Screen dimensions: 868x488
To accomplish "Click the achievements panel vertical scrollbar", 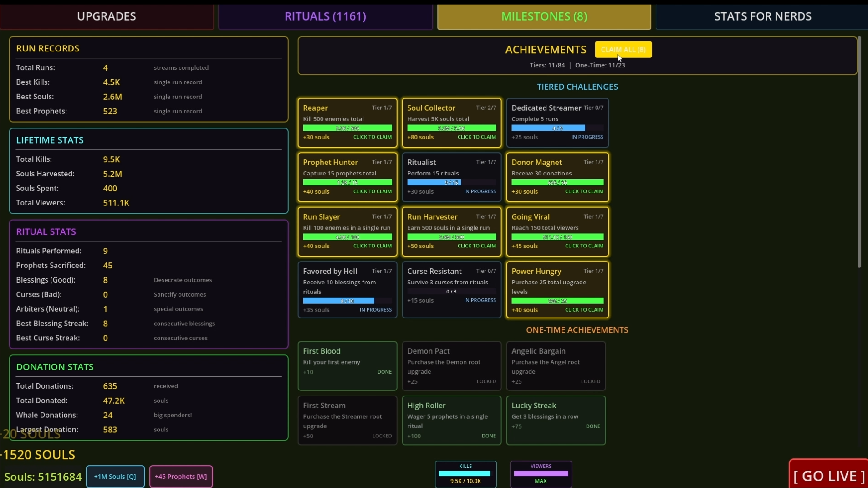I will [859, 152].
